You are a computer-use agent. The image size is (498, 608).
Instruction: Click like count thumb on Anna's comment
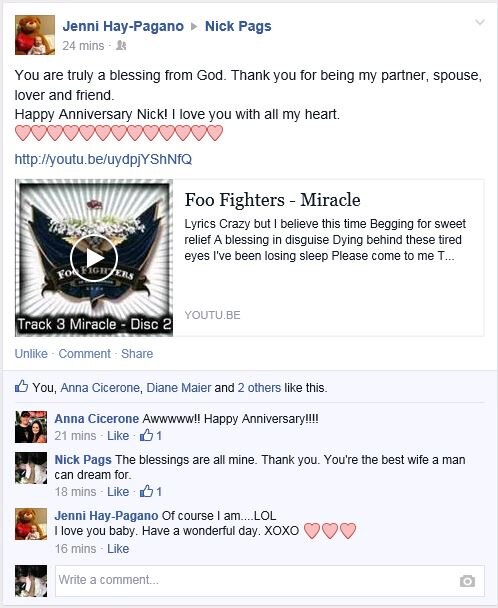click(146, 435)
